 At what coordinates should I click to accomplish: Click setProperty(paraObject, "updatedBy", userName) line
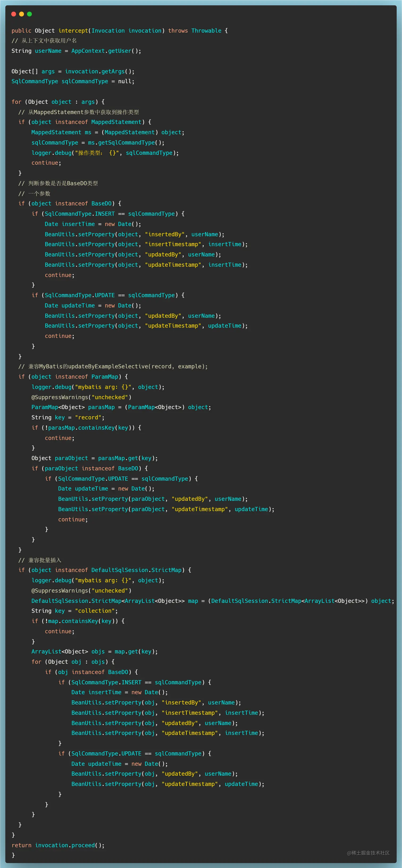(x=153, y=499)
